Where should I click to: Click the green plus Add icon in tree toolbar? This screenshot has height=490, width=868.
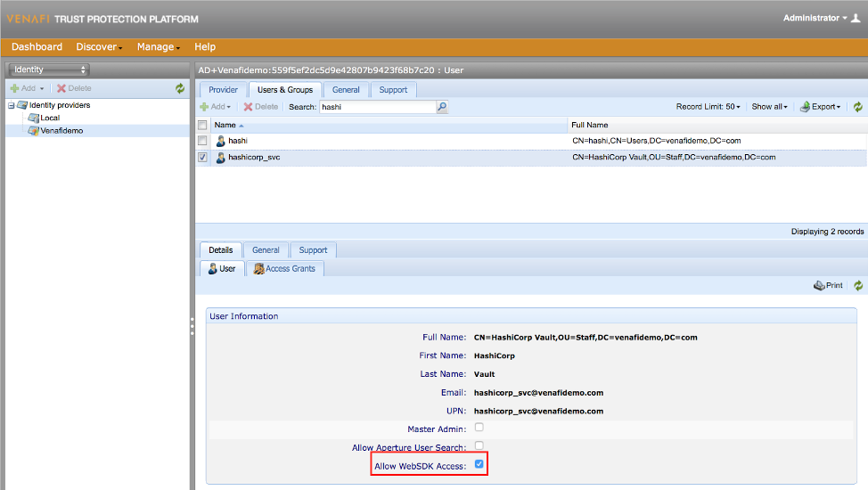(x=15, y=88)
